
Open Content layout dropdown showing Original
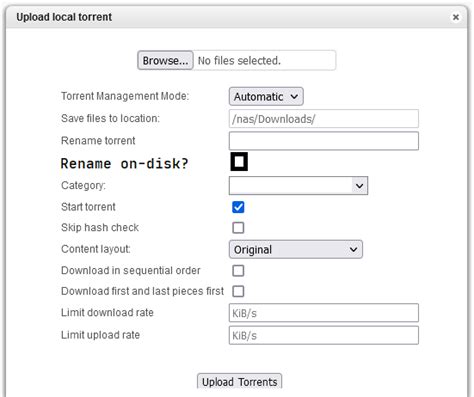tap(296, 249)
